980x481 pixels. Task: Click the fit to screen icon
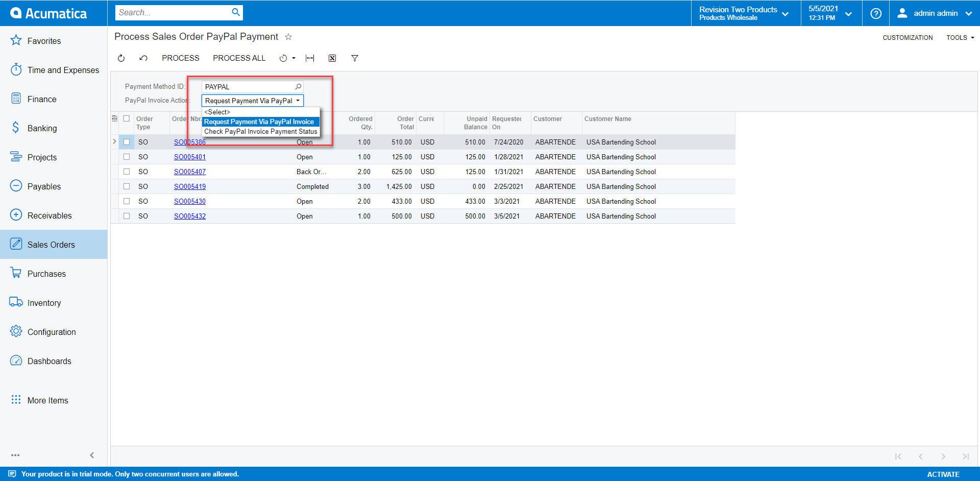(x=310, y=58)
